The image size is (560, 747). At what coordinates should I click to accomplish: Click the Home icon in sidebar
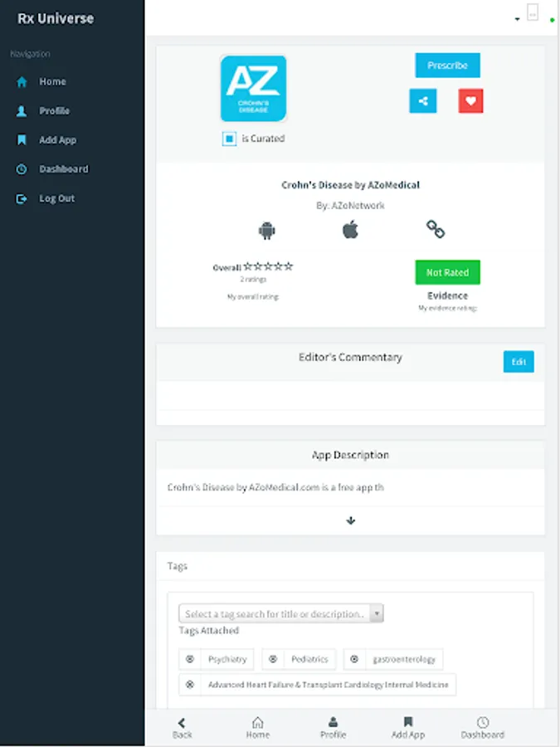pyautogui.click(x=22, y=82)
